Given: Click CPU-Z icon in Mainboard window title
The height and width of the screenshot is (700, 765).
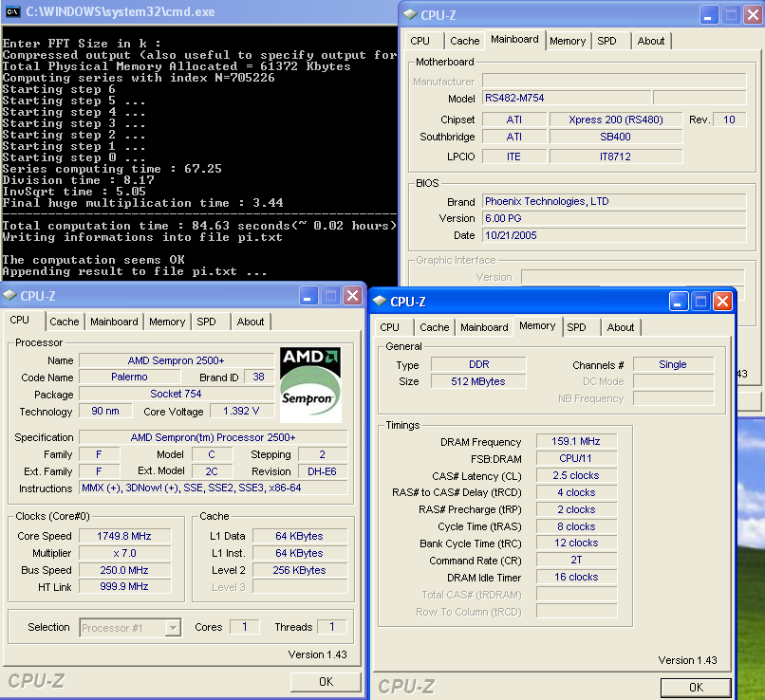Looking at the screenshot, I should pos(411,14).
